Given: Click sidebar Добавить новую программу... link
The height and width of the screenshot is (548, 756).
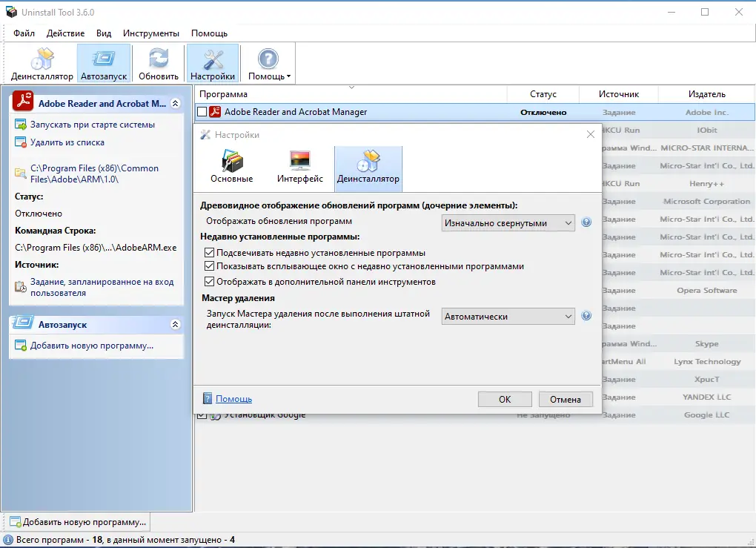Looking at the screenshot, I should (92, 346).
